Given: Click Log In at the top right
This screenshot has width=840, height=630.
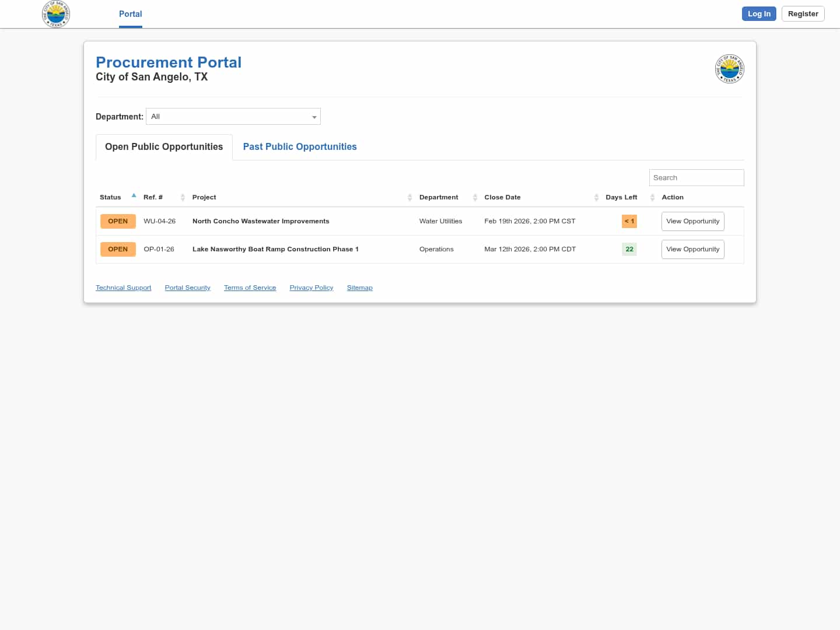Looking at the screenshot, I should pyautogui.click(x=759, y=13).
